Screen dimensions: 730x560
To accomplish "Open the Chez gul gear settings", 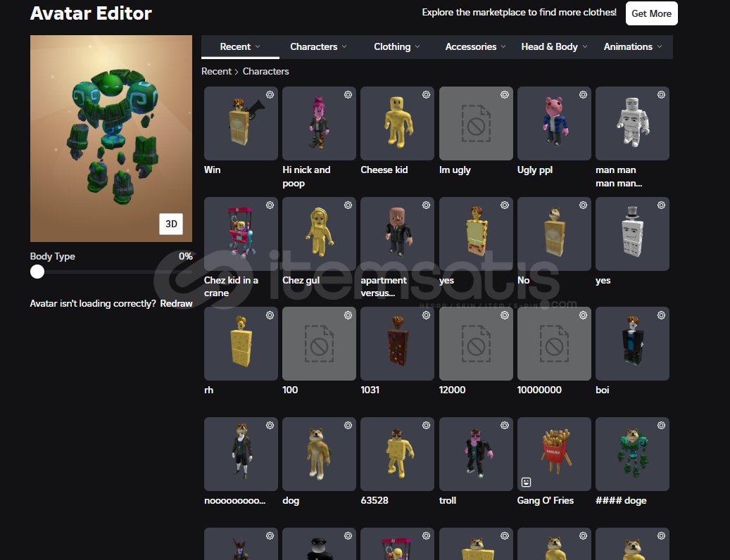I will point(348,205).
